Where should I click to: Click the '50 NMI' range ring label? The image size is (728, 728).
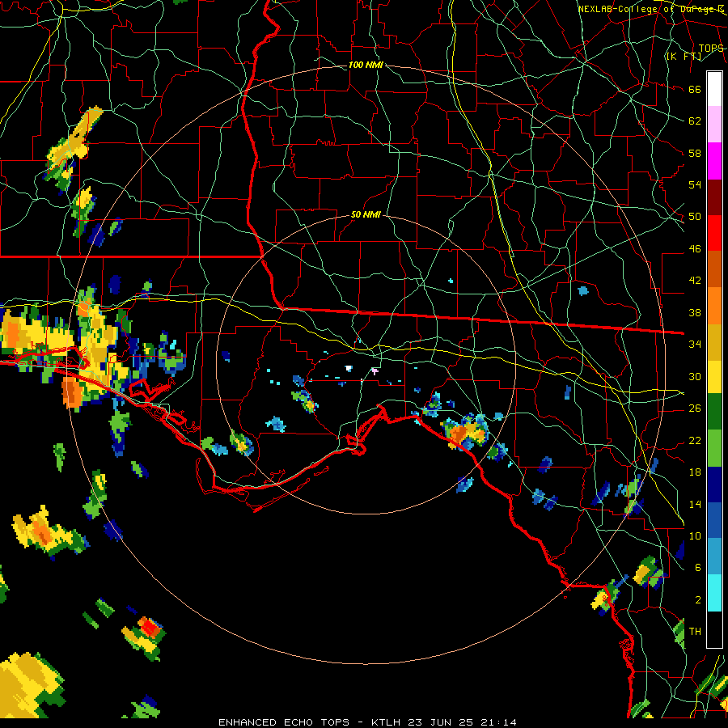click(366, 214)
